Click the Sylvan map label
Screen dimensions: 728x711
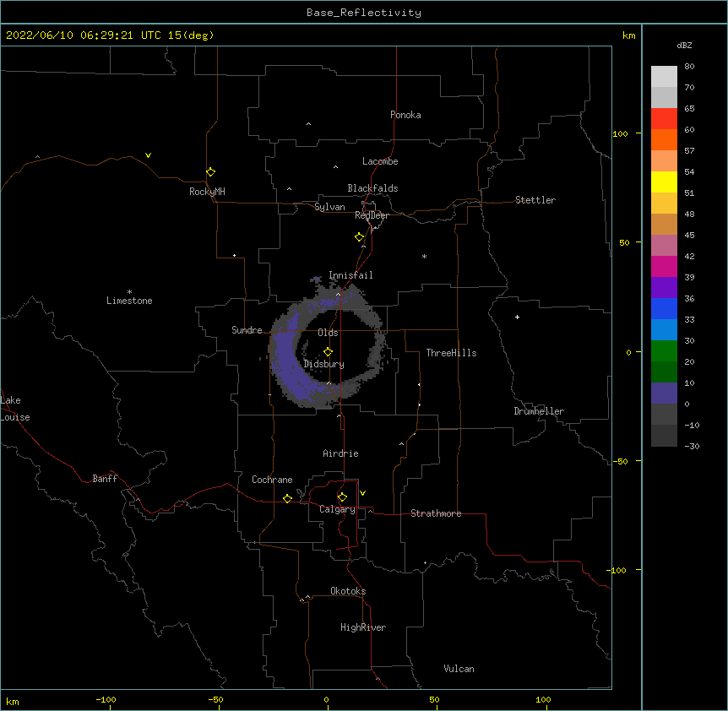tap(329, 207)
